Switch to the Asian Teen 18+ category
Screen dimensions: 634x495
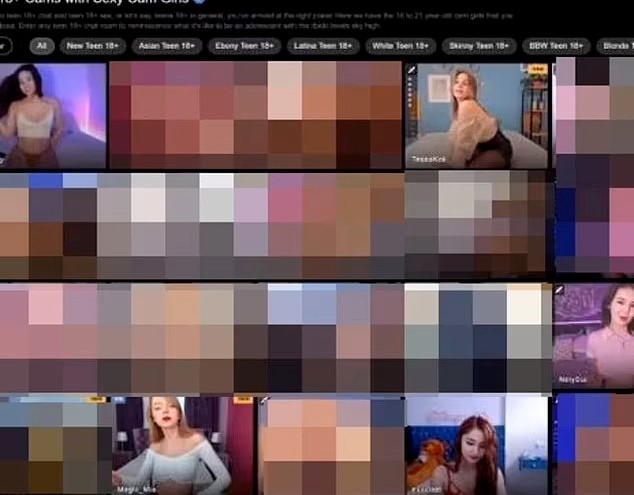click(x=164, y=46)
